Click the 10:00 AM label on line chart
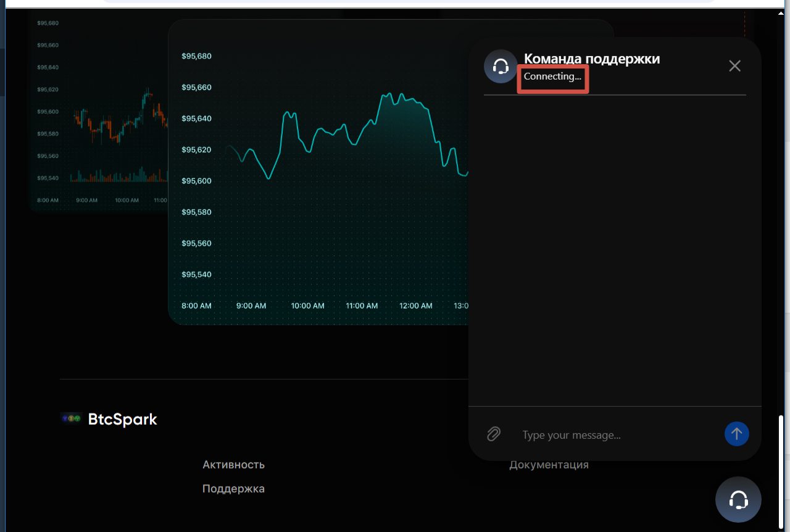 307,306
